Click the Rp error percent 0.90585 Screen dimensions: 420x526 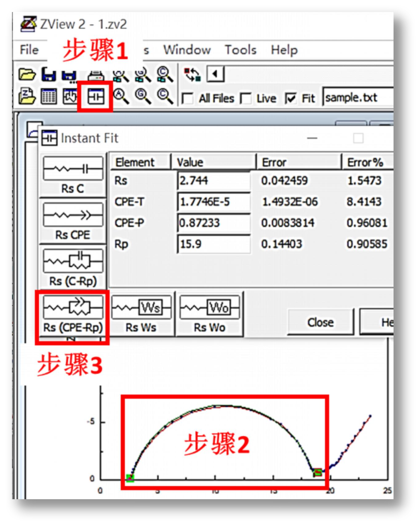pyautogui.click(x=367, y=244)
